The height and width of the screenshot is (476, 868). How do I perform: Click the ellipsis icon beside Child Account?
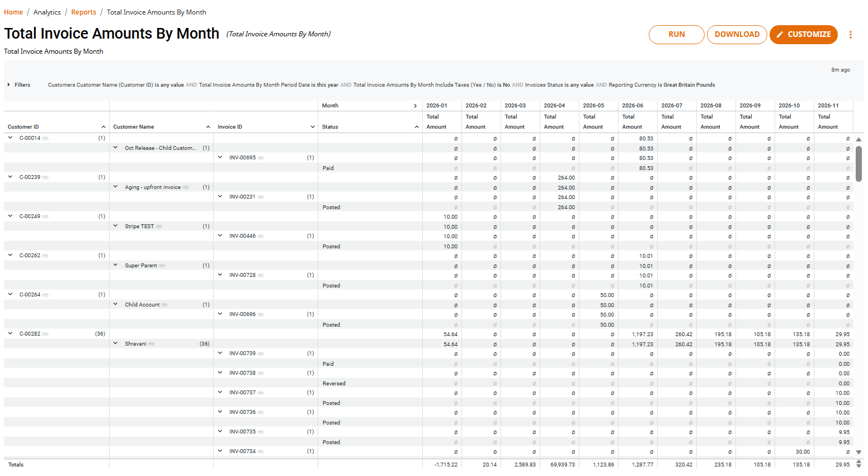coord(165,305)
